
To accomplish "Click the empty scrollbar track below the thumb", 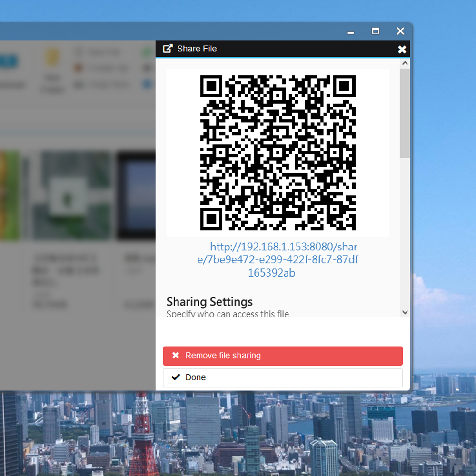I will [405, 233].
